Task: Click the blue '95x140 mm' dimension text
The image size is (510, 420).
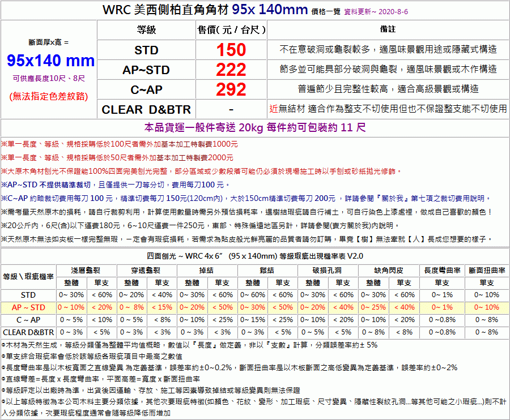Action: click(x=50, y=61)
